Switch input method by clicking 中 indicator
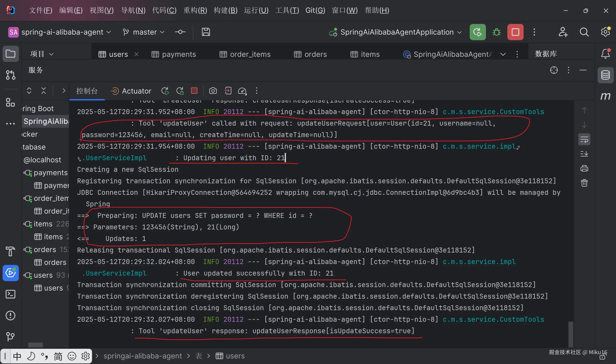616x364 pixels. click(17, 356)
